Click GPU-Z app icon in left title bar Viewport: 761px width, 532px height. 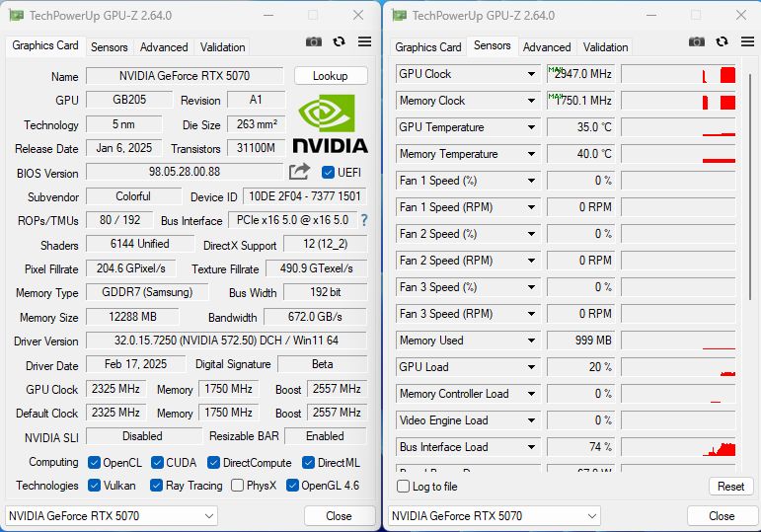(17, 16)
